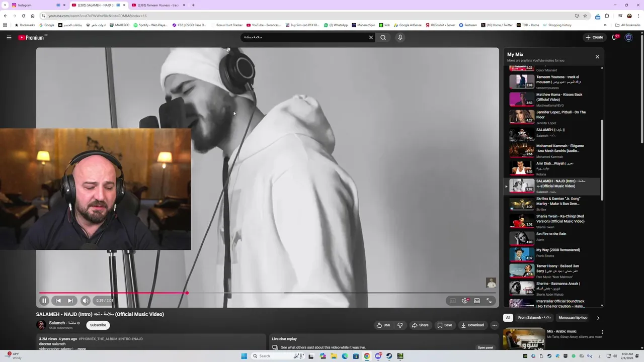Image resolution: width=644 pixels, height=362 pixels.
Task: Clear the YouTube search box text
Action: [371, 37]
